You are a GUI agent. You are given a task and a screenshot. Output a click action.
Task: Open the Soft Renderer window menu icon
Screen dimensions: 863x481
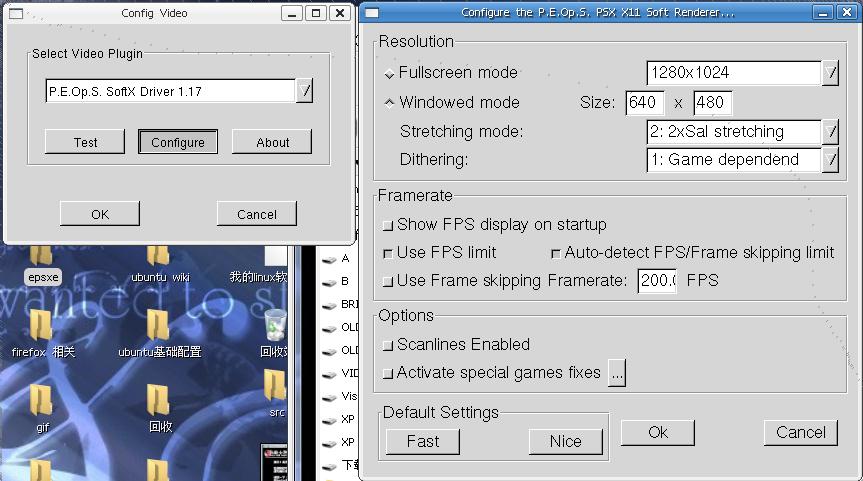tap(372, 12)
